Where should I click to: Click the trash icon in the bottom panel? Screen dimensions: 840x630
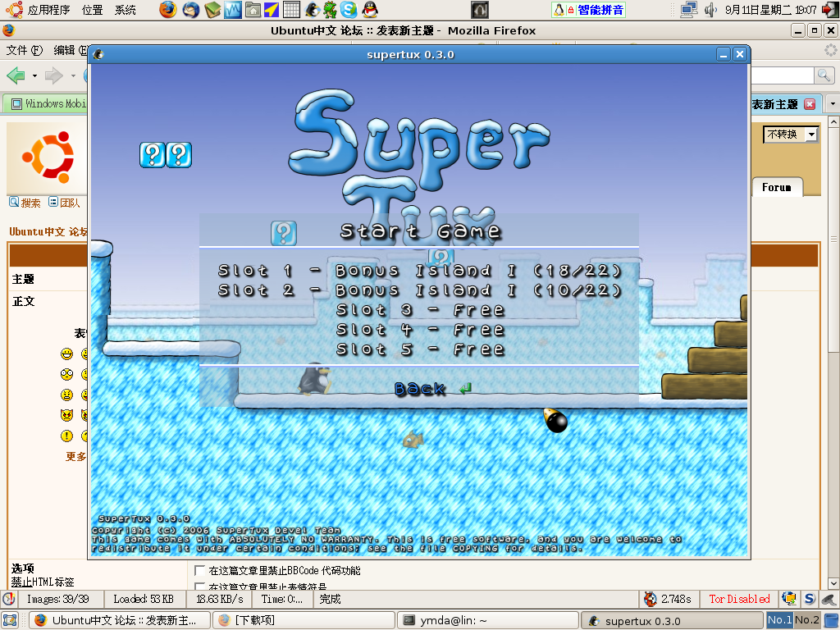830,620
